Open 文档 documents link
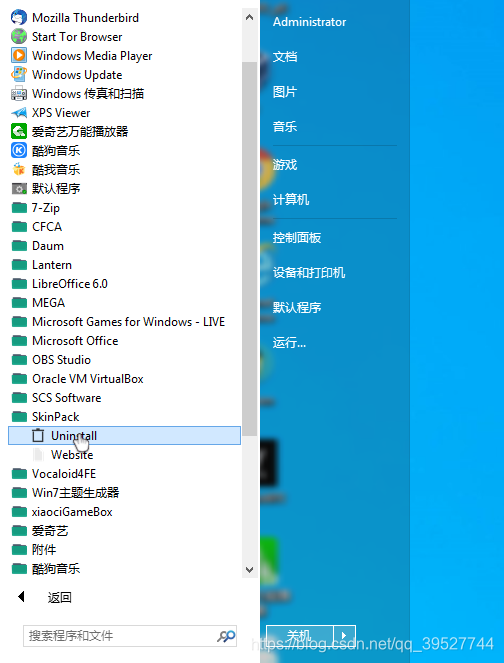 click(x=285, y=57)
